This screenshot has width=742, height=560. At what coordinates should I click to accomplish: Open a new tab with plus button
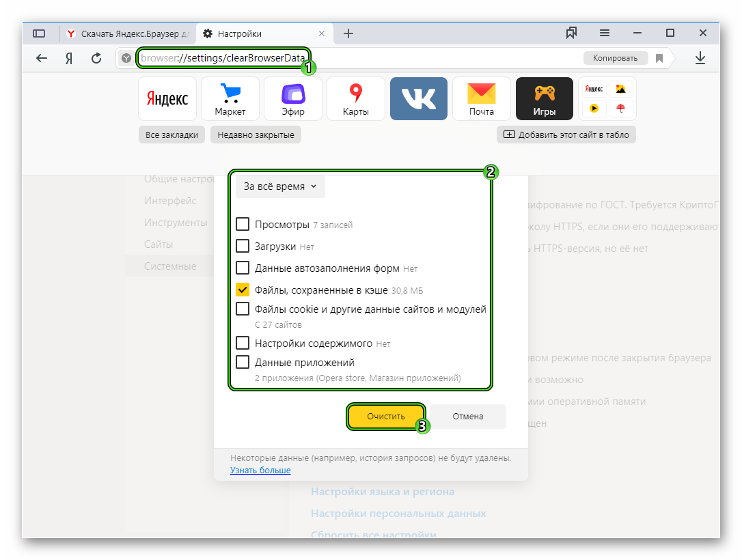pyautogui.click(x=348, y=33)
